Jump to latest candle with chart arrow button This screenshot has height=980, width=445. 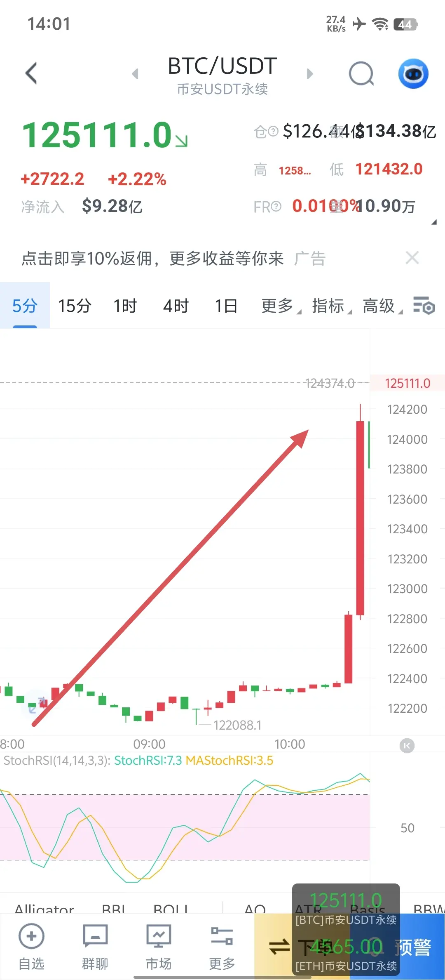pyautogui.click(x=407, y=745)
